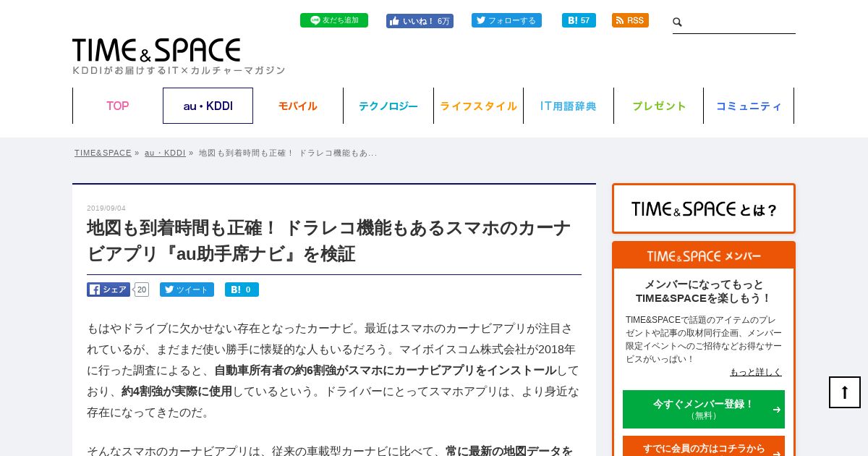Open the モバイル navigation item
This screenshot has height=456, width=868.
click(298, 106)
